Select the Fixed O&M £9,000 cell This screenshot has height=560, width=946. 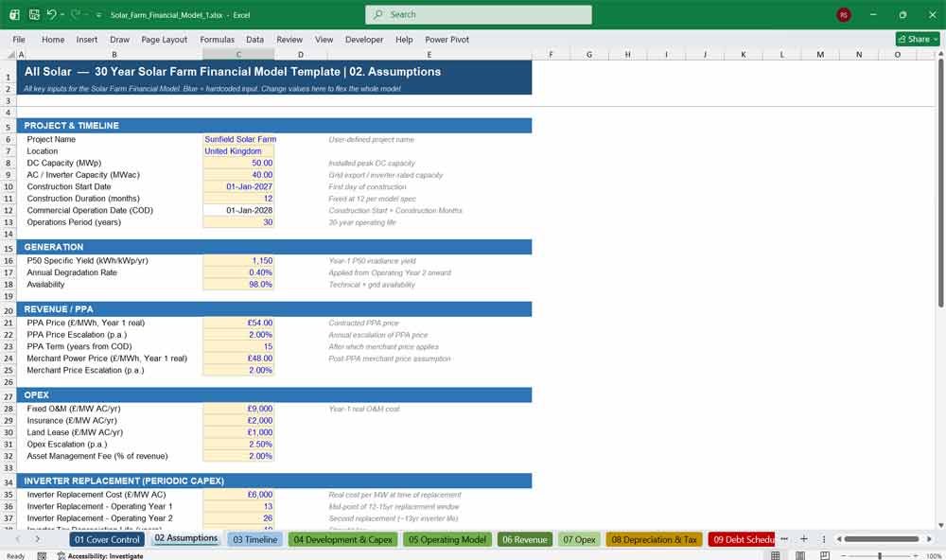[x=238, y=409]
